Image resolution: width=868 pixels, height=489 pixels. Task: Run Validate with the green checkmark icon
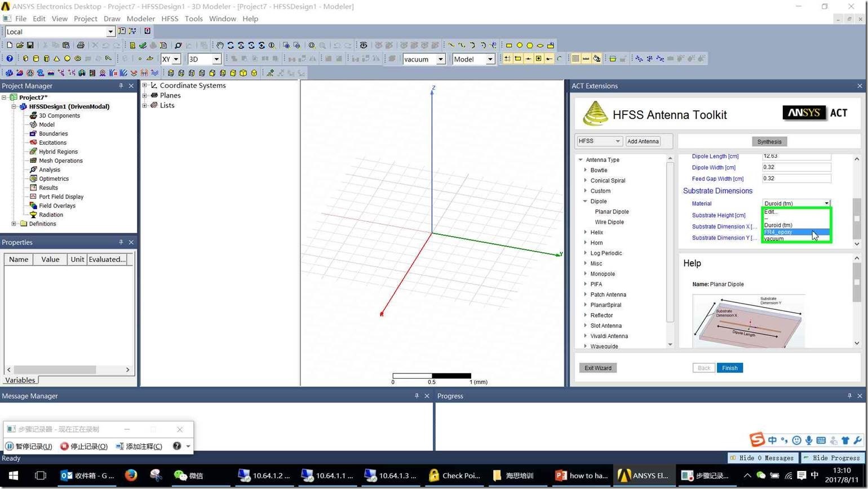[143, 45]
